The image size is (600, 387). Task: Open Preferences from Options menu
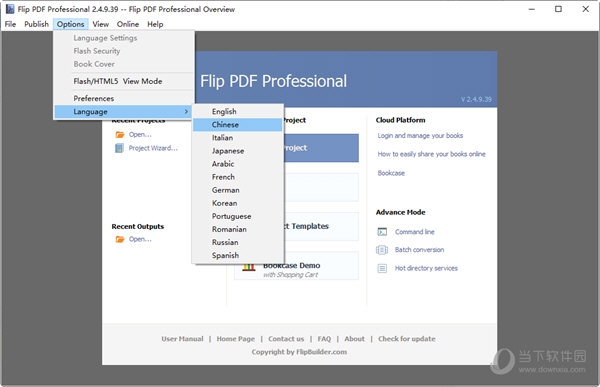[122, 98]
